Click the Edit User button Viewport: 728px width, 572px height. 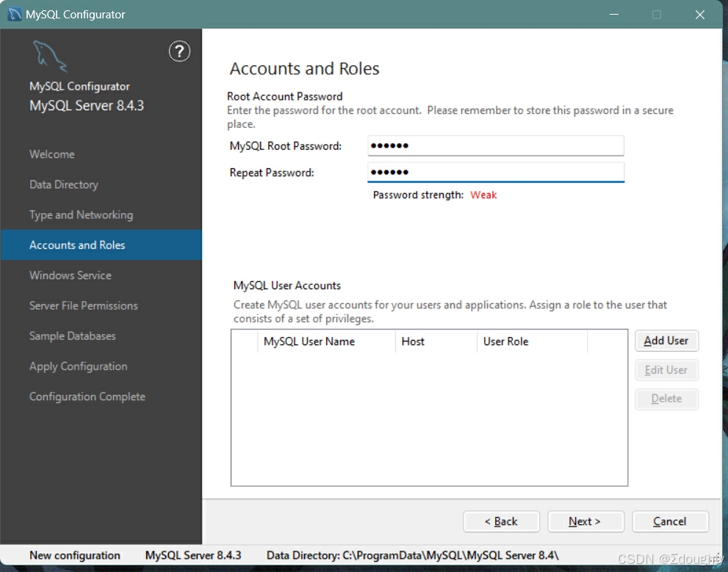coord(666,370)
